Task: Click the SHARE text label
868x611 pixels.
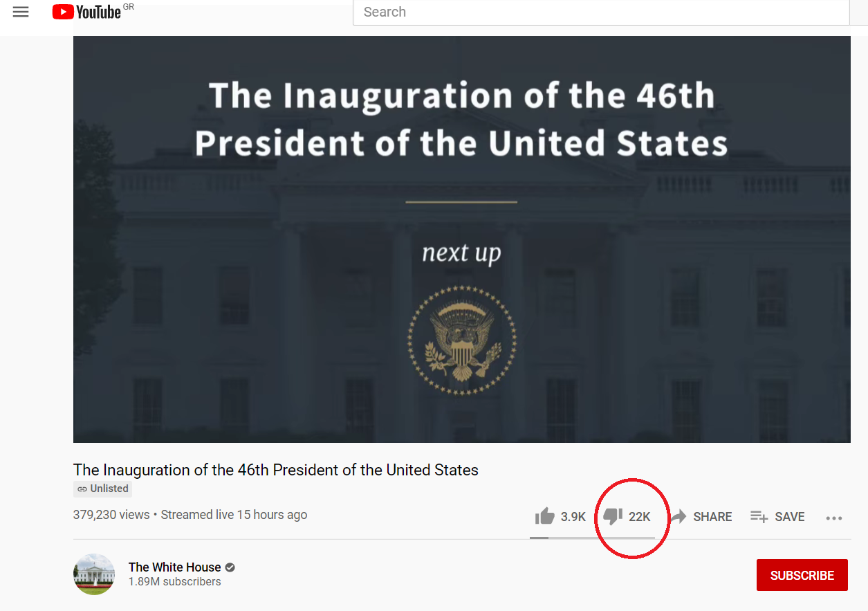Action: (712, 517)
